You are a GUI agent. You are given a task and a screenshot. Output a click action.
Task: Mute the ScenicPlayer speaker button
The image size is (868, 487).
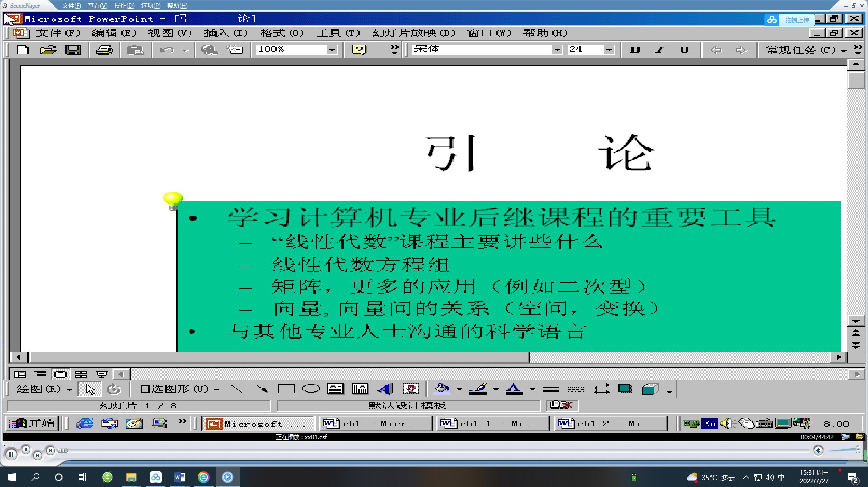[x=818, y=450]
